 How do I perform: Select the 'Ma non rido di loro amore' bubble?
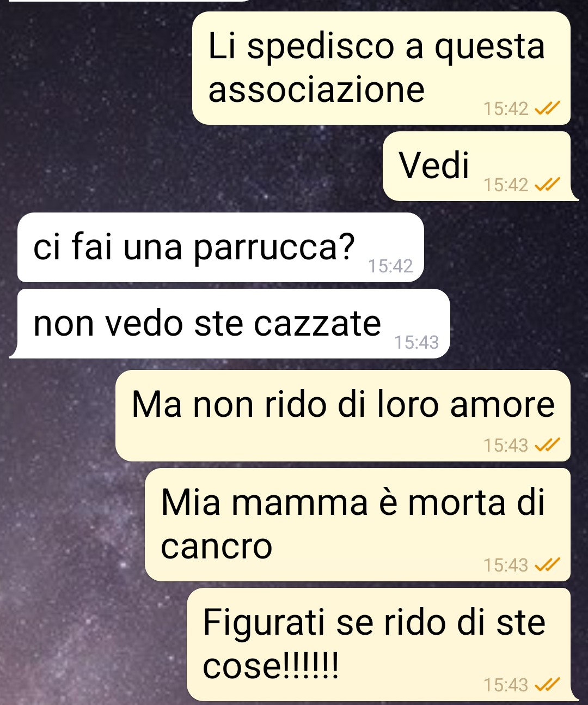pos(343,416)
